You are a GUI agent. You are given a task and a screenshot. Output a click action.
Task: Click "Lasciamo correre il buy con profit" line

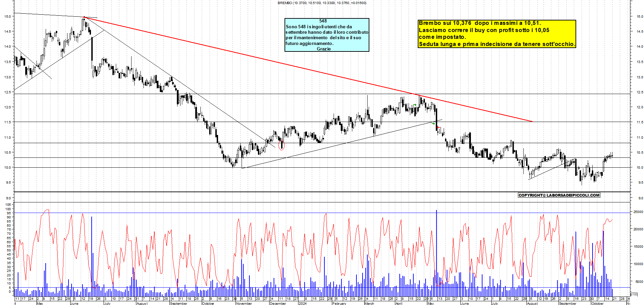click(x=484, y=30)
